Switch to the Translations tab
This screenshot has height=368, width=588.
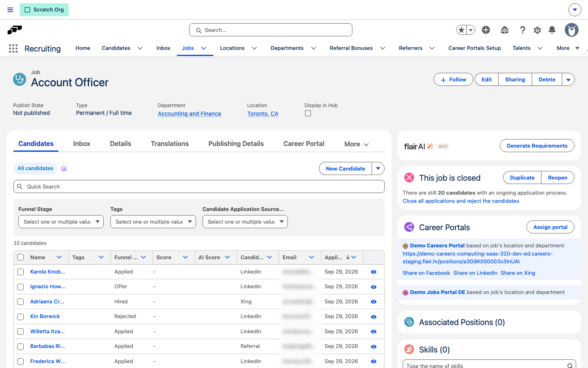coord(170,144)
